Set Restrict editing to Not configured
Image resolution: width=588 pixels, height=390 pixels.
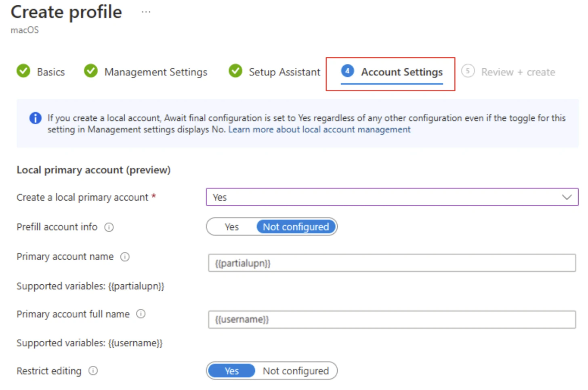[x=296, y=371]
